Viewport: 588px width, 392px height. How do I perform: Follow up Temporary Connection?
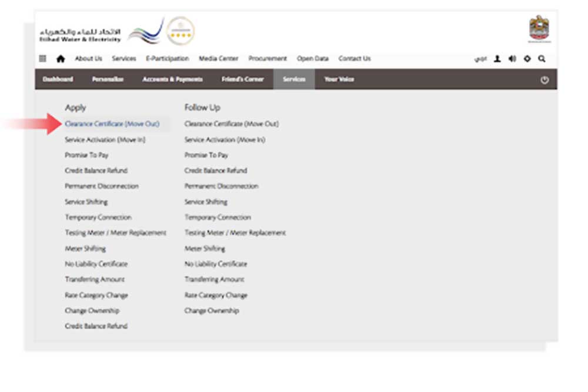pyautogui.click(x=218, y=217)
